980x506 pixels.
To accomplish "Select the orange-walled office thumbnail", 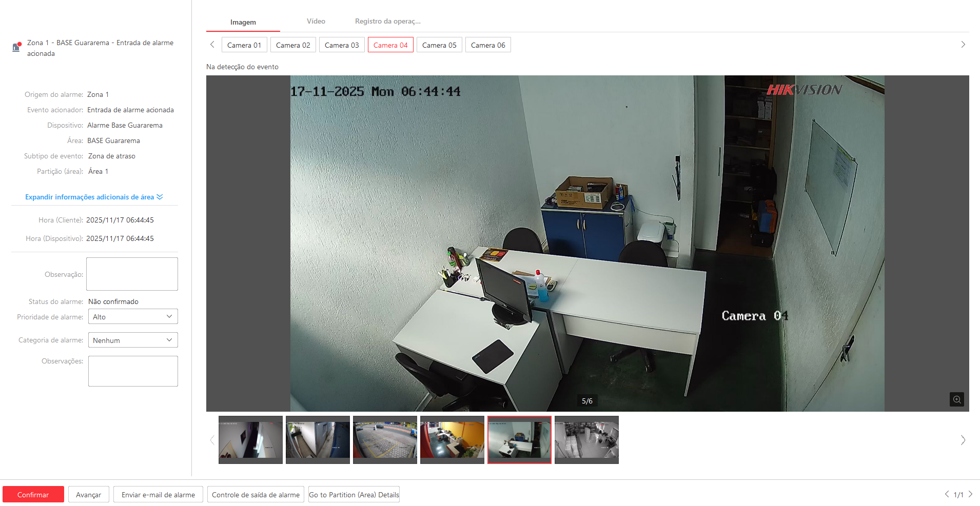I will (x=452, y=440).
